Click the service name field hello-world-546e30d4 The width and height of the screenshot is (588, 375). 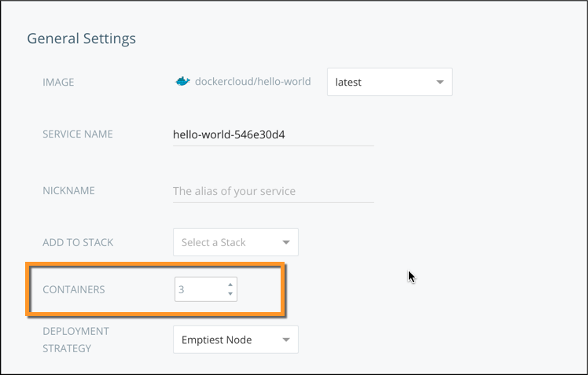click(272, 134)
